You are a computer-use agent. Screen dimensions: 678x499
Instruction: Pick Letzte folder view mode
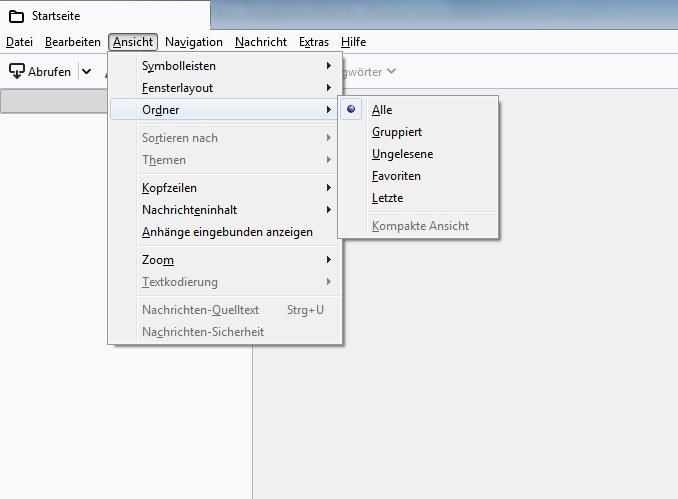tap(387, 198)
